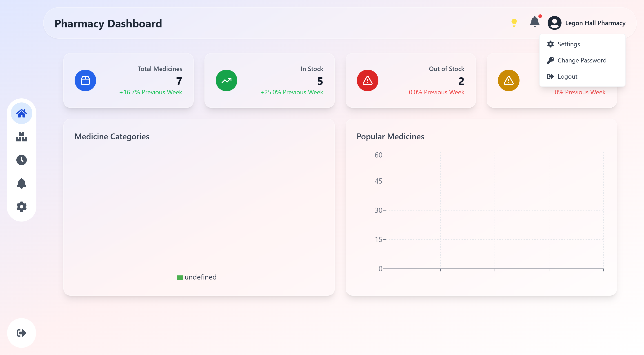
Task: Click the logout icon at bottom left
Action: point(22,333)
